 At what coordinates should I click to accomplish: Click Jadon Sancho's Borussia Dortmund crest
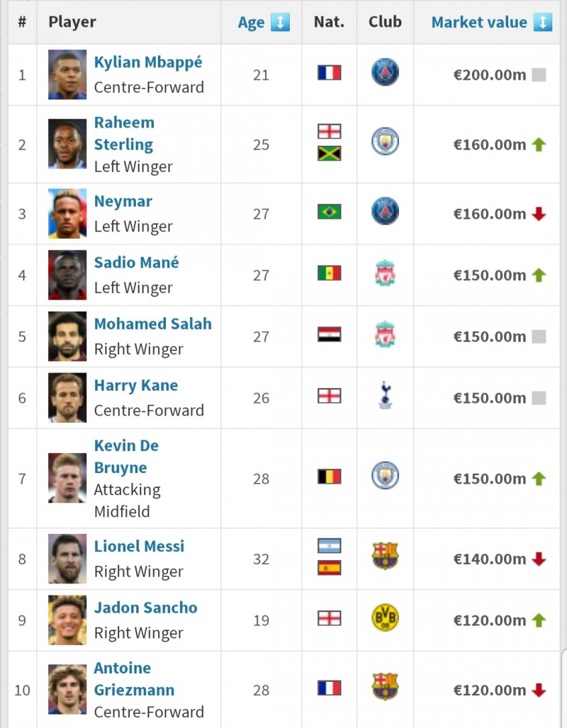tap(385, 618)
